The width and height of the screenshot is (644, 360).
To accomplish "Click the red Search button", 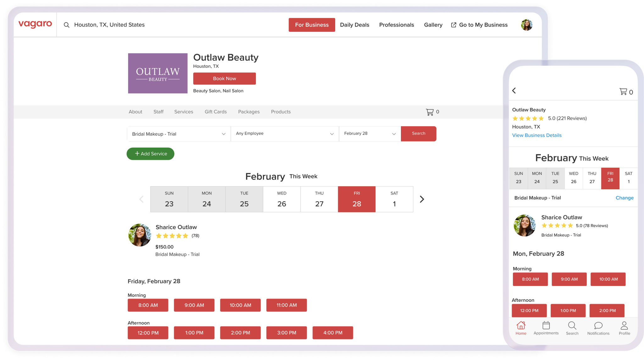I will click(419, 134).
